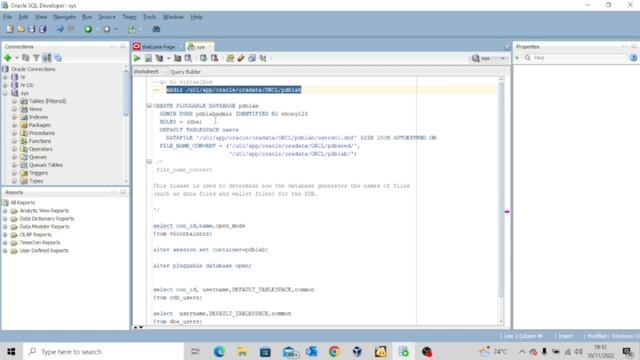The height and width of the screenshot is (360, 640).
Task: Select the User Defined Reports item
Action: click(44, 251)
